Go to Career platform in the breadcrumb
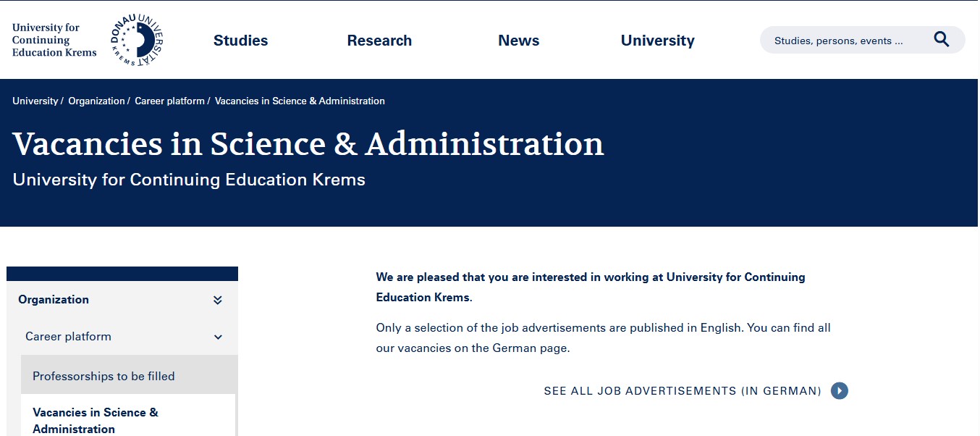The image size is (980, 436). tap(169, 101)
